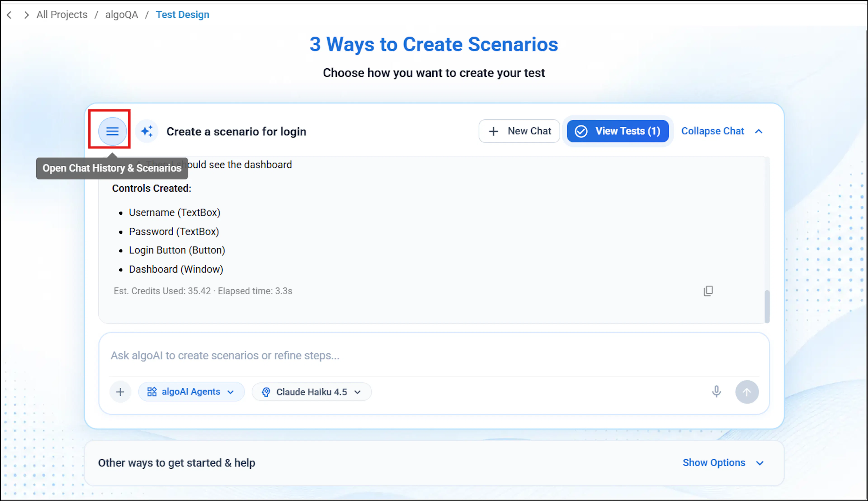Click the '3 Ways to Create Scenarios' heading
Screen dimensions: 868x501
434,44
